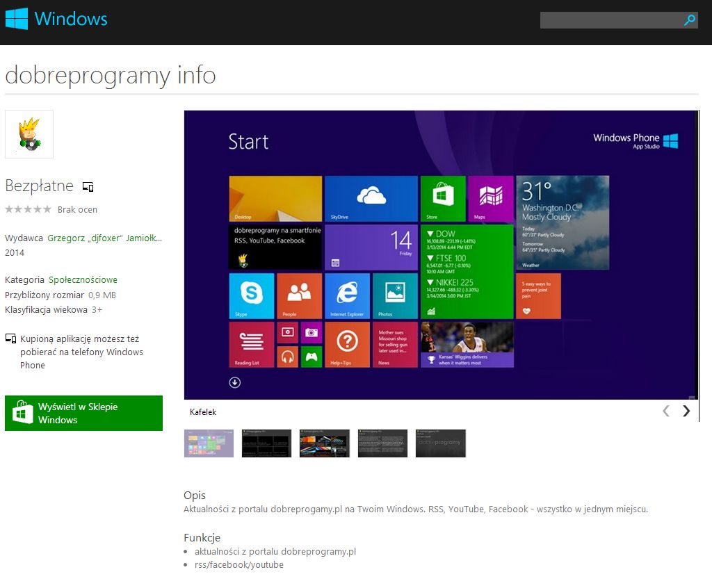Click the search magnifier icon
The height and width of the screenshot is (588, 712).
690,20
